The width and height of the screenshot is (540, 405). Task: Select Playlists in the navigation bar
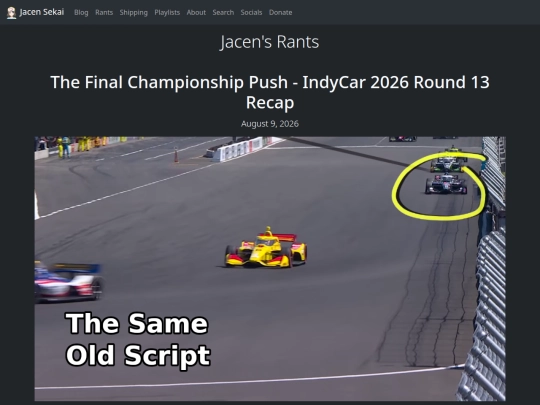(167, 12)
